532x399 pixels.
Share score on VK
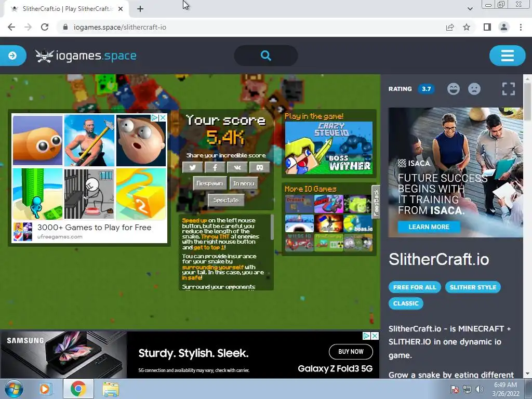coord(237,167)
